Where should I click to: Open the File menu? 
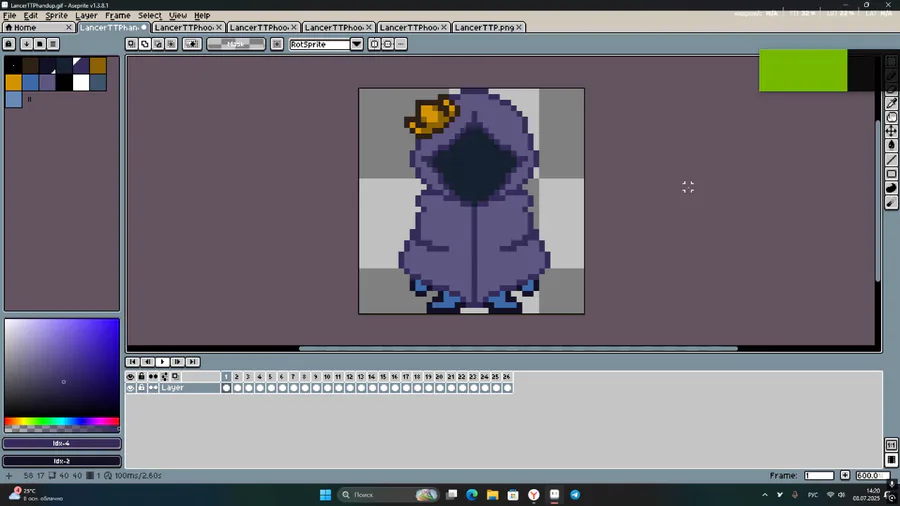10,15
